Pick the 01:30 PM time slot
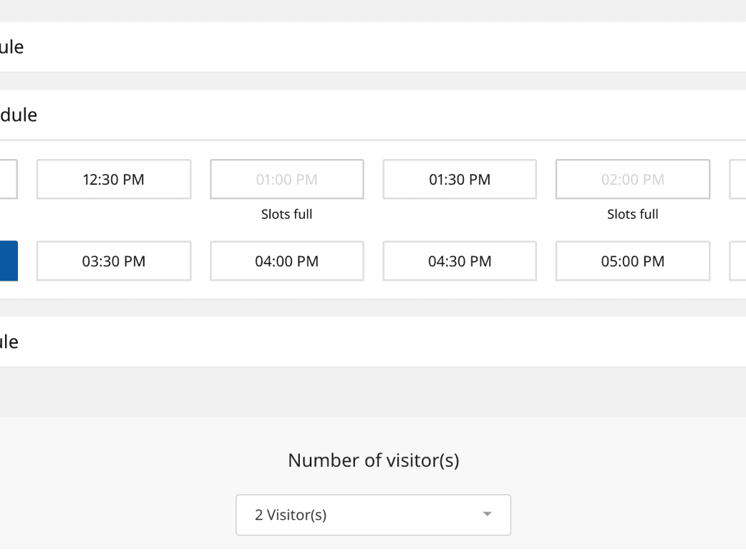The height and width of the screenshot is (560, 746). click(459, 180)
